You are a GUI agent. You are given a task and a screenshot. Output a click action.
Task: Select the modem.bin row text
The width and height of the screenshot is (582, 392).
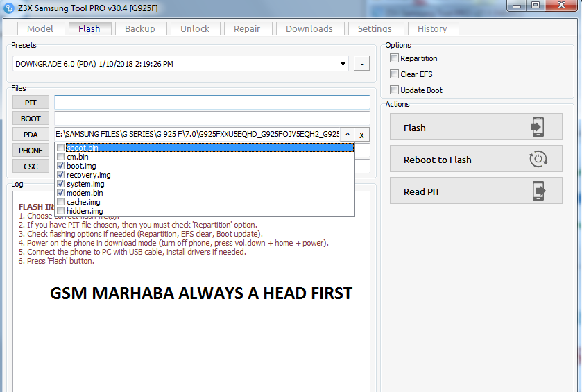(85, 193)
